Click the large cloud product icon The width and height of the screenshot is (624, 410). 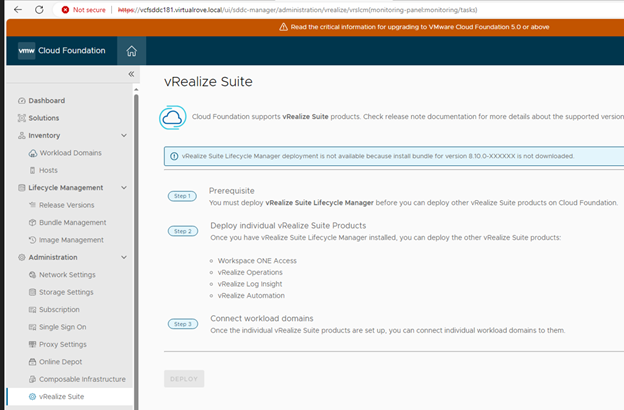[x=173, y=117]
